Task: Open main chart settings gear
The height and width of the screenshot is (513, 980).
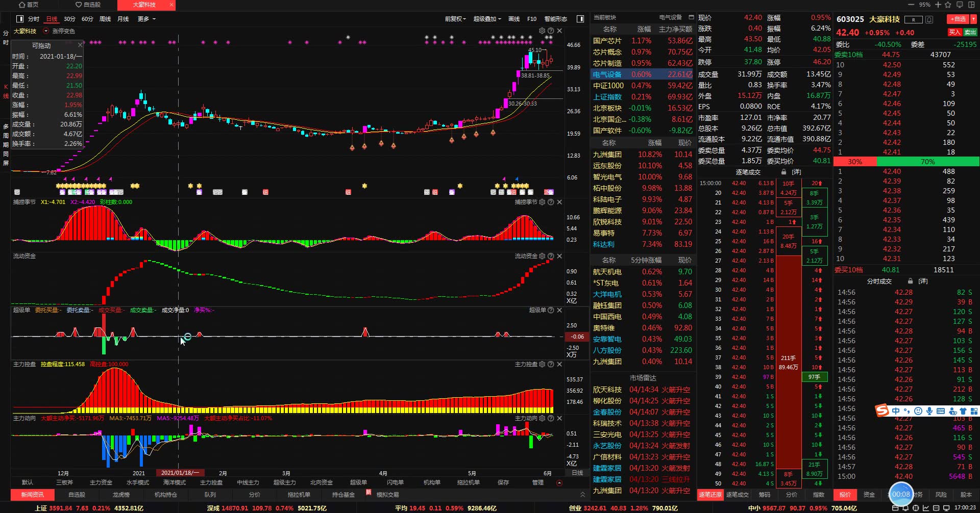Action: [542, 31]
